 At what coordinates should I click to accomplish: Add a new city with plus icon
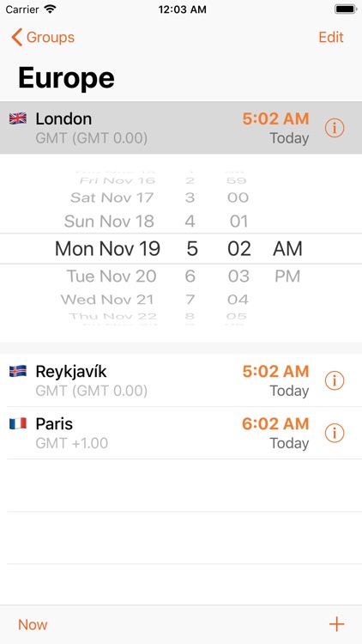(336, 624)
